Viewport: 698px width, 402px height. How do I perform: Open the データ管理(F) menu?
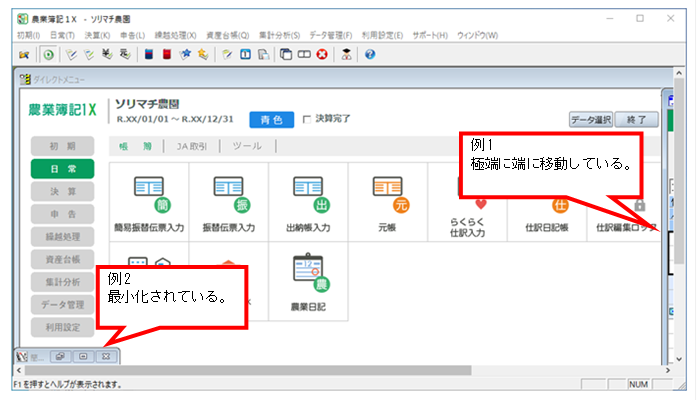coord(331,35)
